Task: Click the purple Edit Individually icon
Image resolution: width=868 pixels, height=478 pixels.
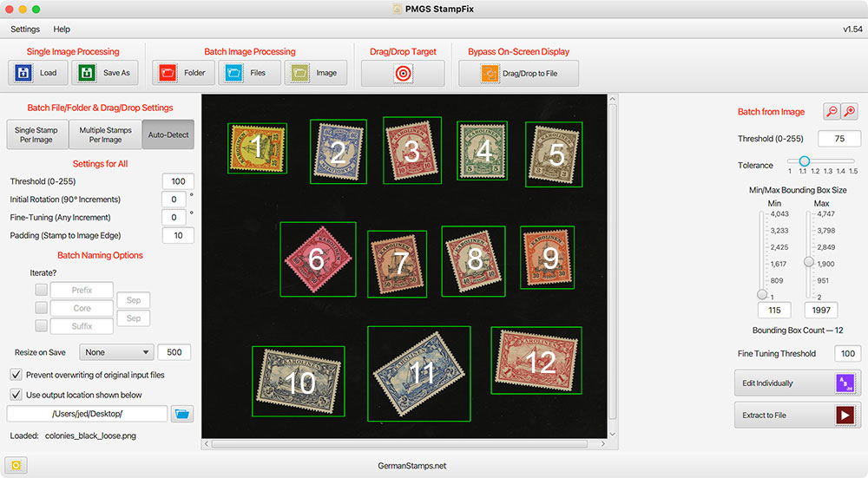Action: coord(845,383)
